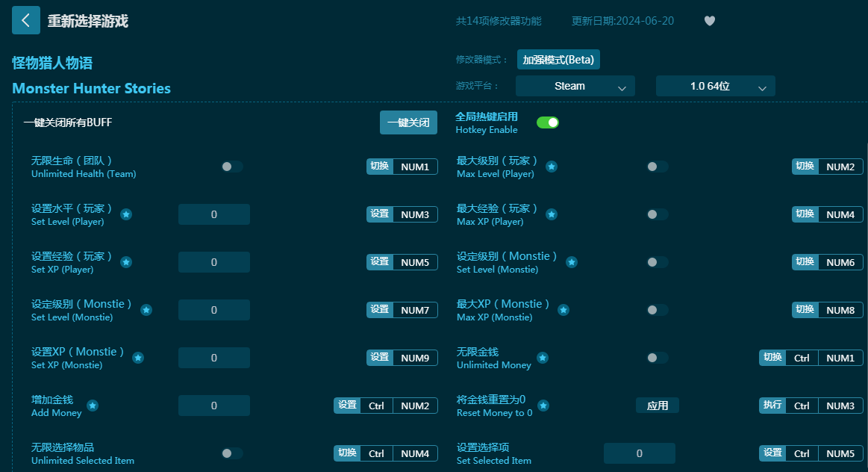This screenshot has height=472, width=868.
Task: Expand the 1.0 64位 version dropdown
Action: [715, 86]
